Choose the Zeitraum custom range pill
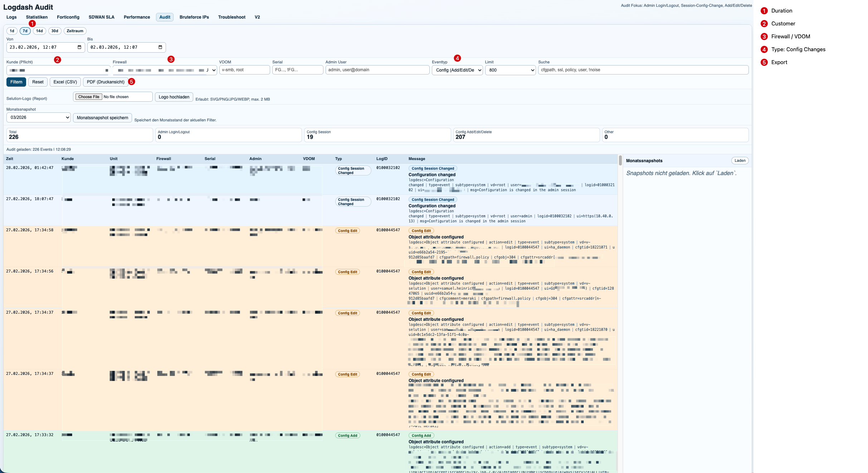 click(x=75, y=31)
